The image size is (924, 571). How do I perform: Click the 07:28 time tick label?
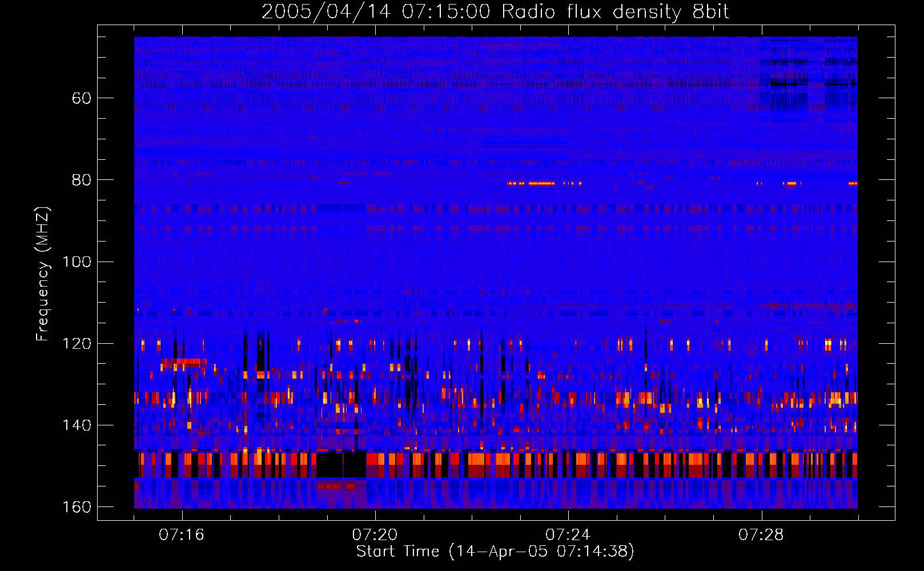coord(761,535)
